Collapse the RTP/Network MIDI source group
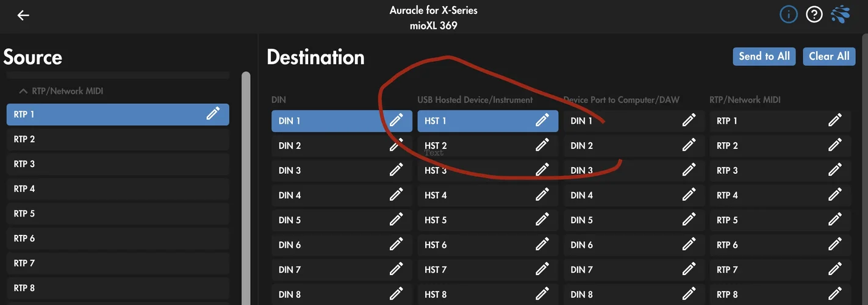This screenshot has height=305, width=868. point(24,91)
